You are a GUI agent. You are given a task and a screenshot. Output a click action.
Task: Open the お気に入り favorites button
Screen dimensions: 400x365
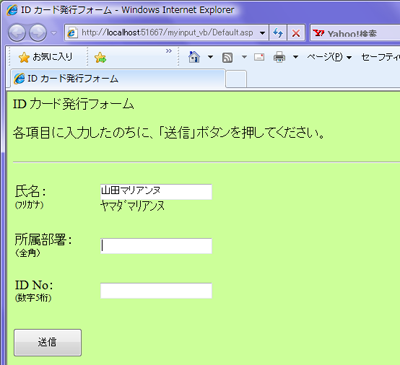pos(46,57)
